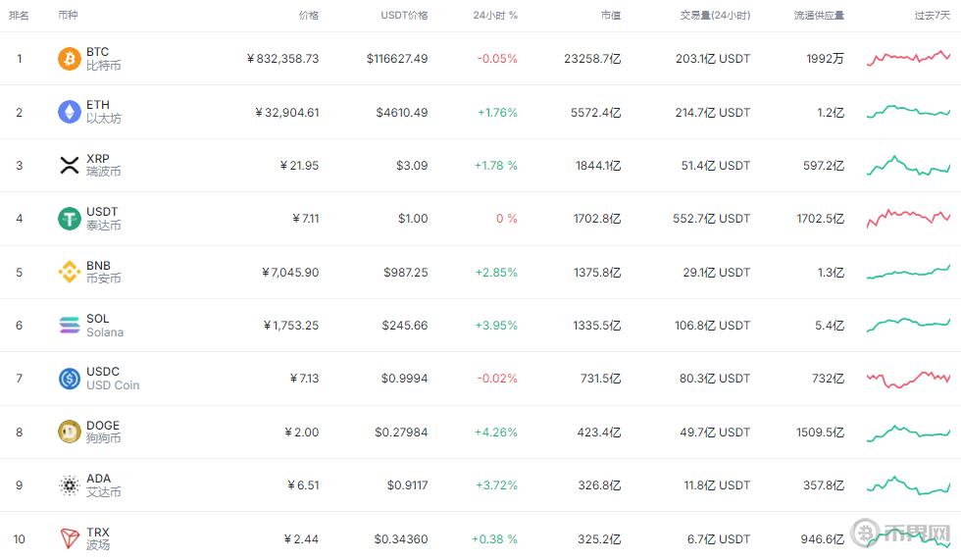The height and width of the screenshot is (560, 961).
Task: Click the XRP coin logo icon
Action: click(x=69, y=166)
